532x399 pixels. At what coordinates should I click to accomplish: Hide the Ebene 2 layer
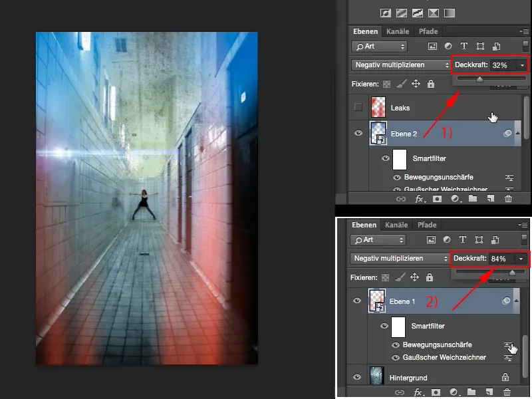coord(358,132)
